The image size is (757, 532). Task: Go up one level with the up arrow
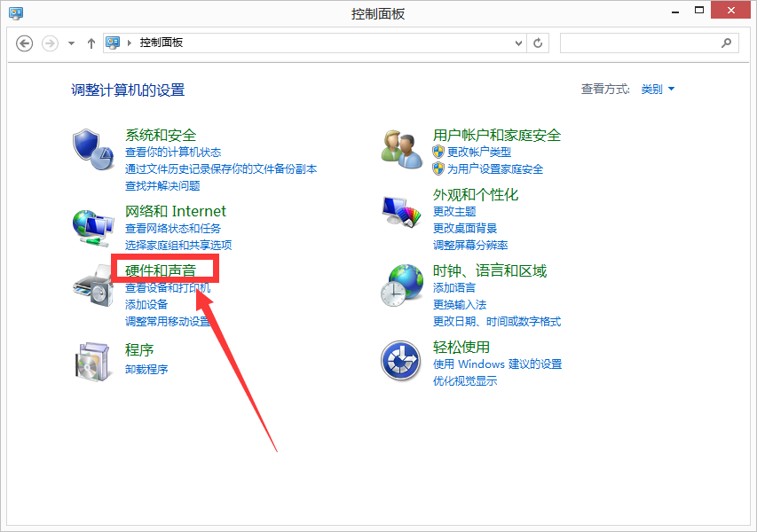coord(91,43)
